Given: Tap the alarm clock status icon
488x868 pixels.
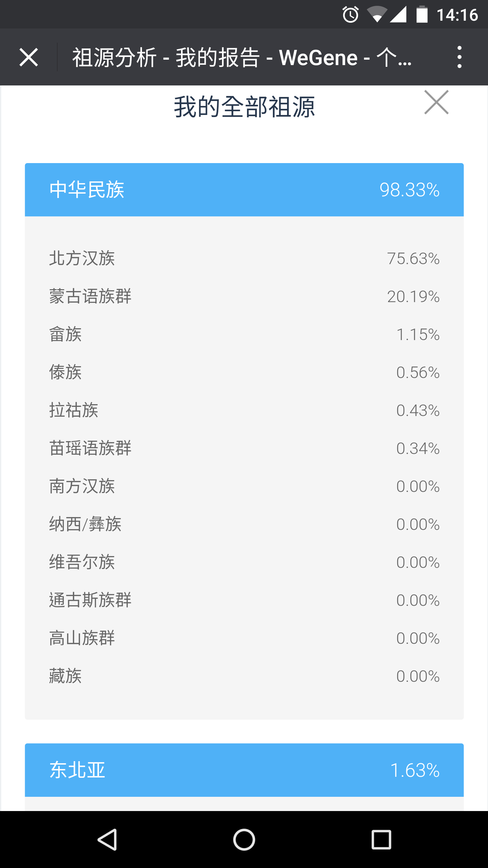Looking at the screenshot, I should (350, 15).
